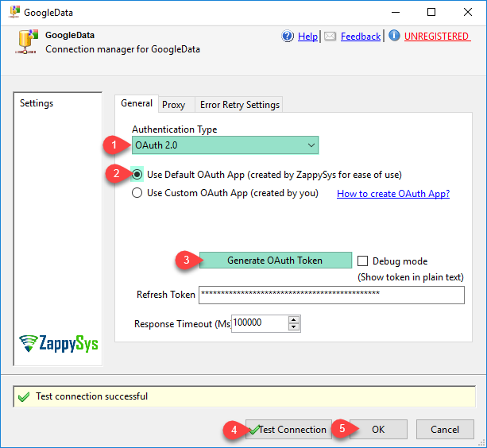Click the ZappySys logo
The height and width of the screenshot is (448, 487).
(58, 343)
